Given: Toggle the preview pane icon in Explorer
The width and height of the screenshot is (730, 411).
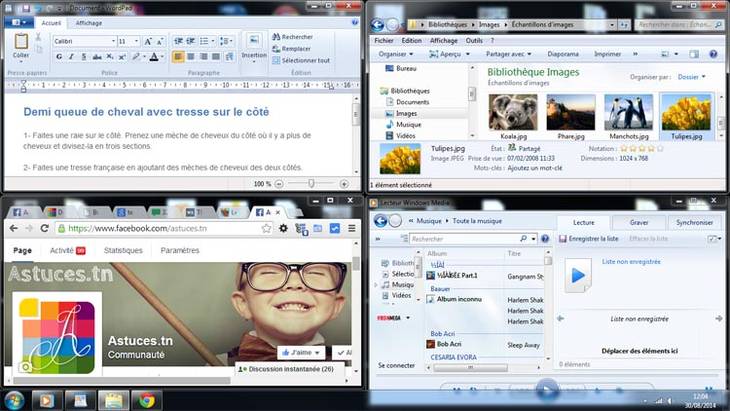Looking at the screenshot, I should click(694, 54).
